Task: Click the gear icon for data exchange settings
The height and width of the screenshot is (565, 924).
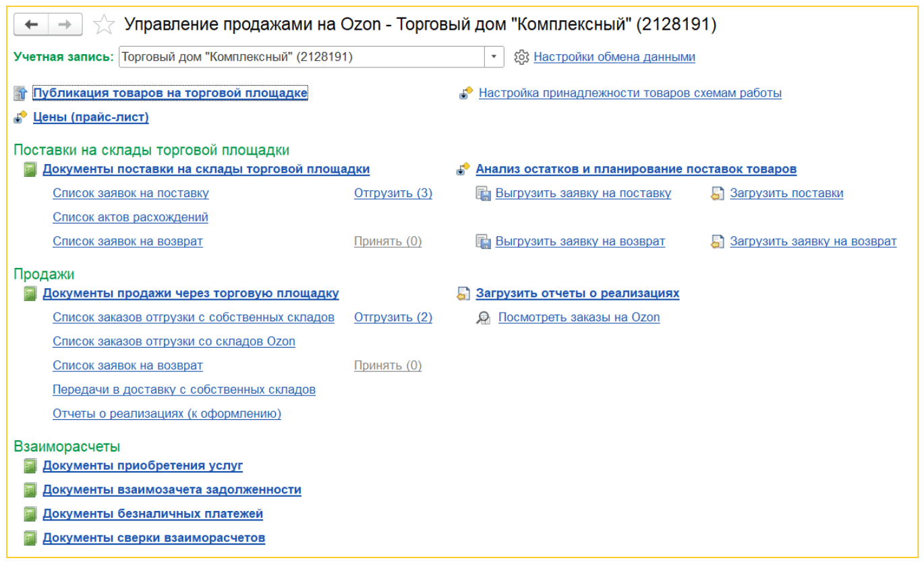Action: [x=520, y=57]
